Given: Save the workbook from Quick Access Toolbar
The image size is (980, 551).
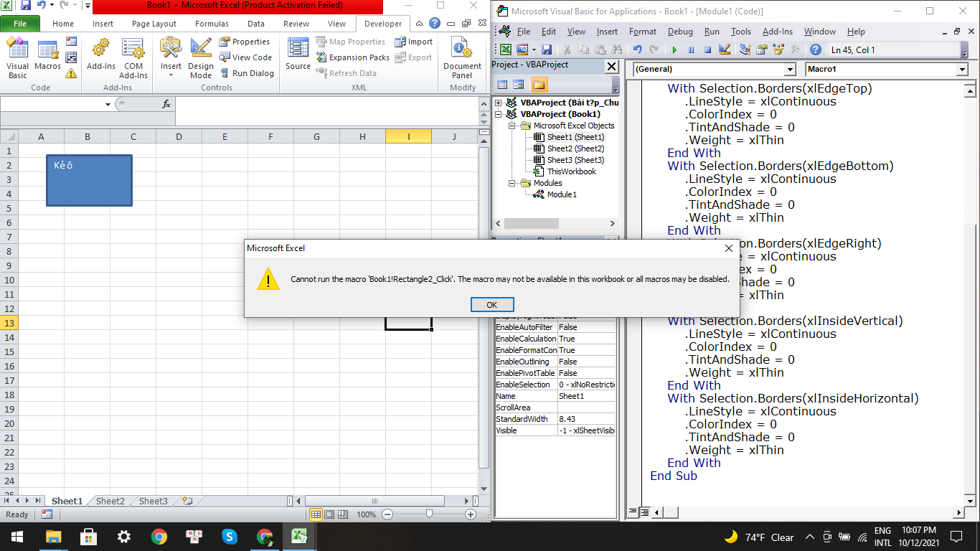Looking at the screenshot, I should (26, 6).
